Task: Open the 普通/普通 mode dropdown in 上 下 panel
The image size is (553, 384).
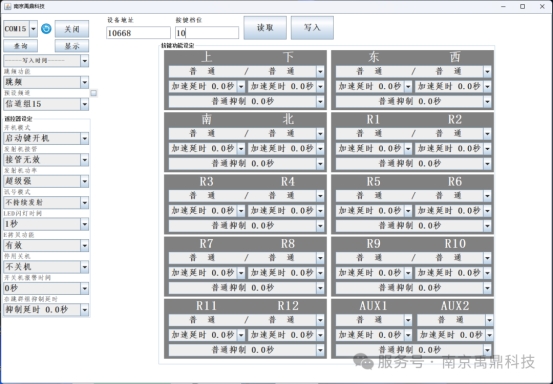Action: [246, 72]
